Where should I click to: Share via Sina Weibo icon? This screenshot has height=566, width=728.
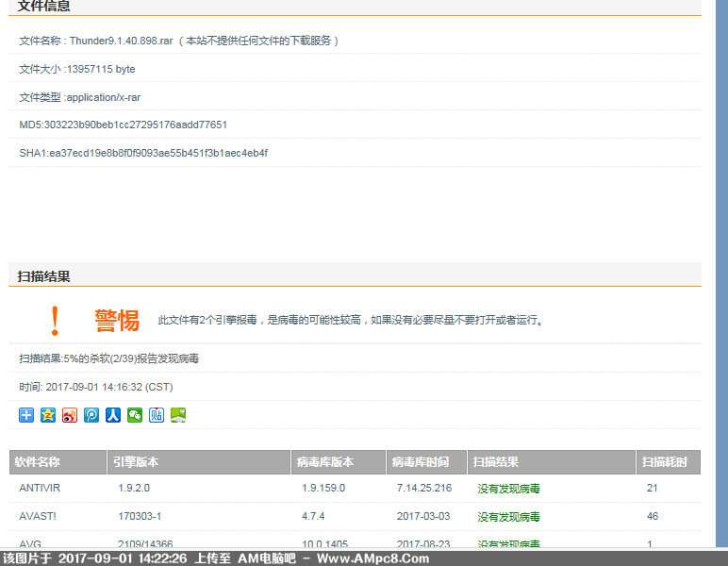[70, 415]
